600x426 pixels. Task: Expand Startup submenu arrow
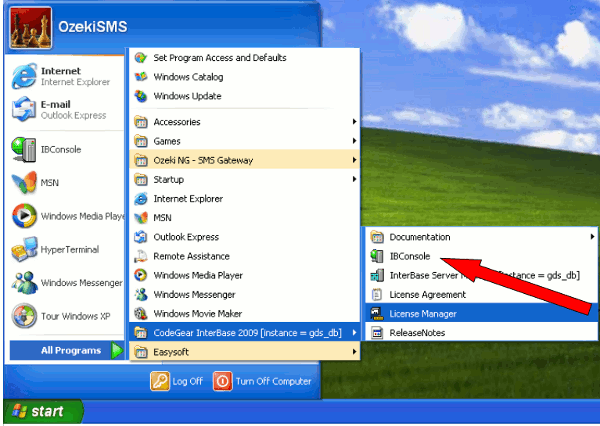click(x=354, y=179)
